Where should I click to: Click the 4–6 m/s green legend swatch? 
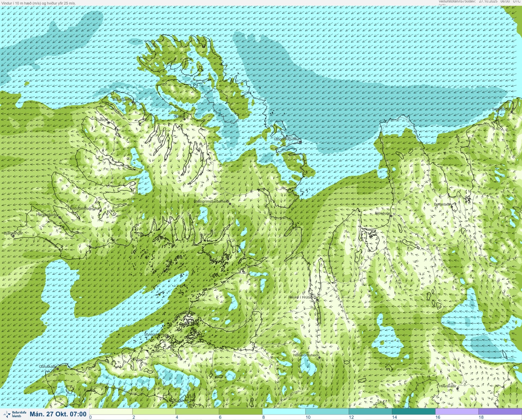(197, 411)
